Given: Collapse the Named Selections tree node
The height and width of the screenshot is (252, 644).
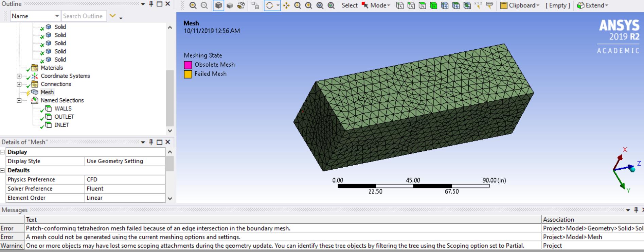Looking at the screenshot, I should click(x=19, y=100).
